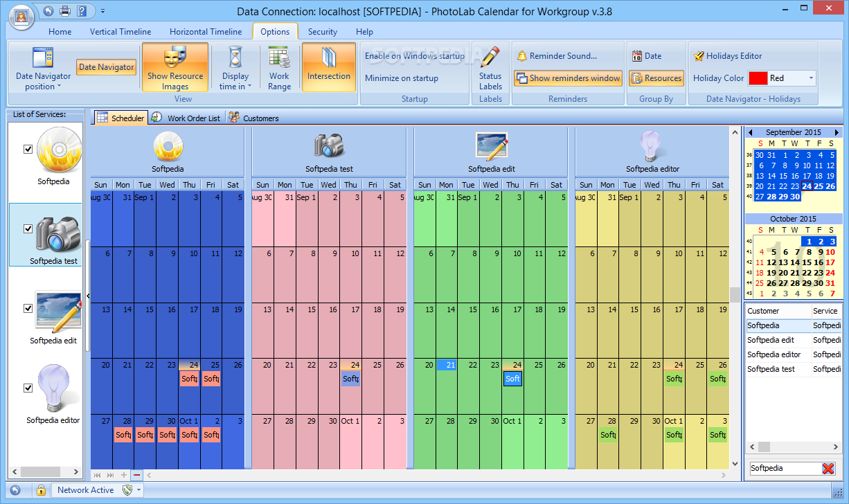Click the Softpedia test camera icon in services list
849x504 pixels.
[x=59, y=234]
